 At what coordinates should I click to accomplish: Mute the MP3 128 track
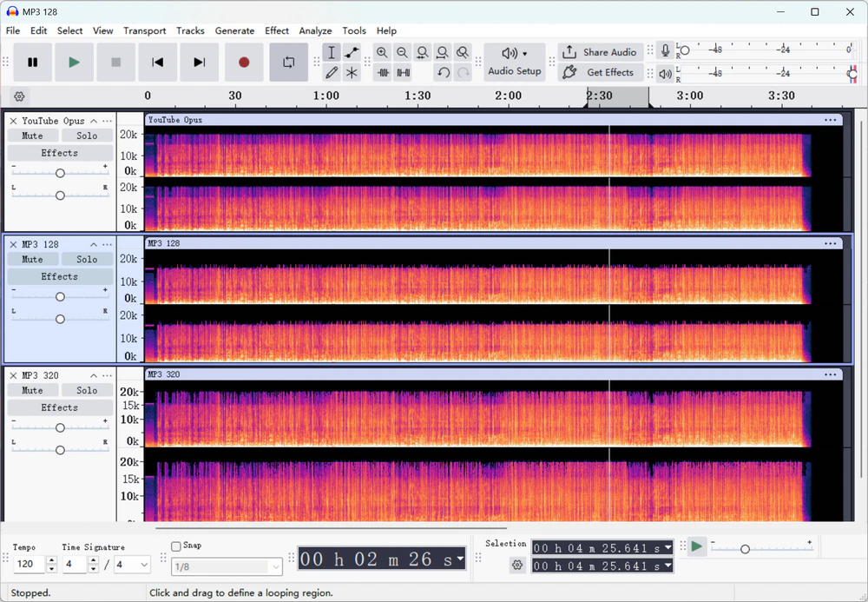click(32, 259)
